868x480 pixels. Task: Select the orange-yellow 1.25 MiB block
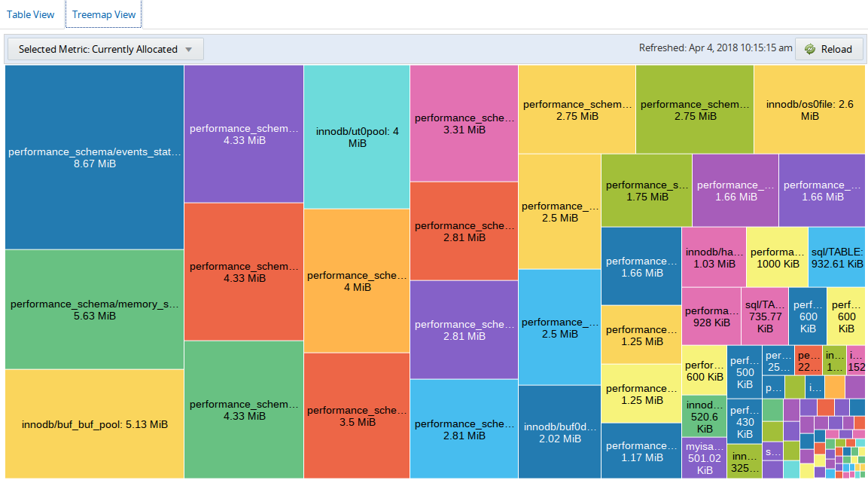click(x=641, y=335)
